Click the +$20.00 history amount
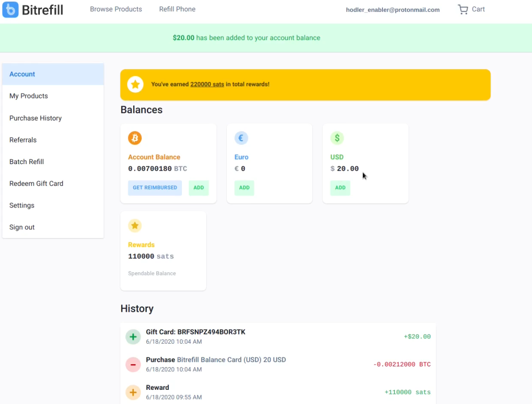 pyautogui.click(x=417, y=337)
